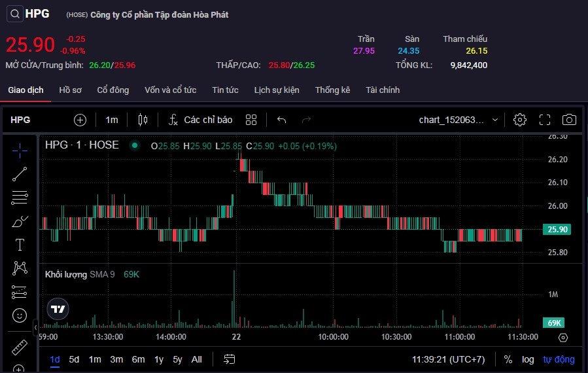Click the chart snapshot camera icon
The height and width of the screenshot is (373, 588).
point(569,120)
